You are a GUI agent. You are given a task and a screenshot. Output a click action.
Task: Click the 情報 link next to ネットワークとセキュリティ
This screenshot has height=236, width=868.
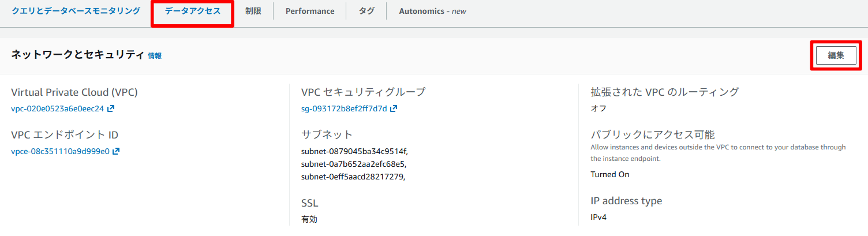pyautogui.click(x=155, y=56)
